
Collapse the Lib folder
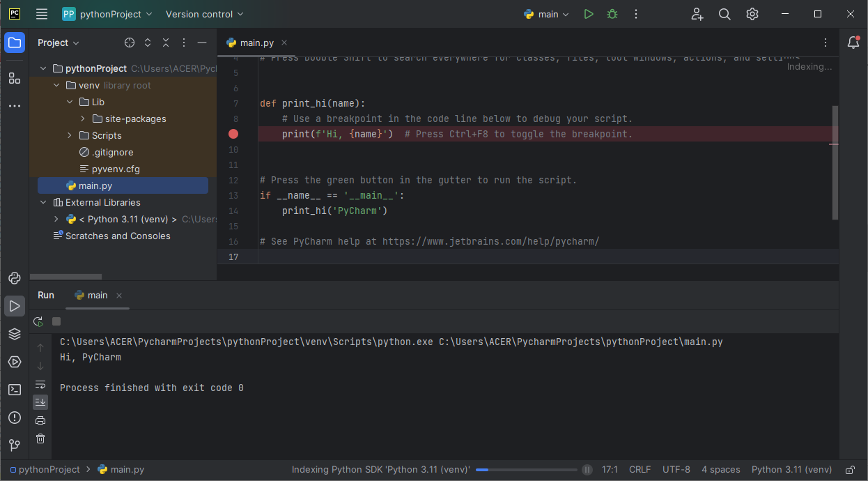coord(70,102)
